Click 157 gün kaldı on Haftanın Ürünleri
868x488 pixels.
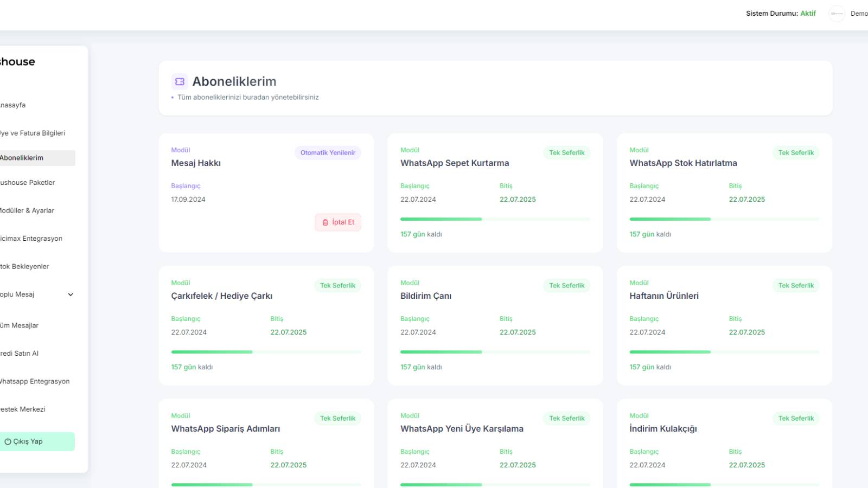tap(650, 367)
